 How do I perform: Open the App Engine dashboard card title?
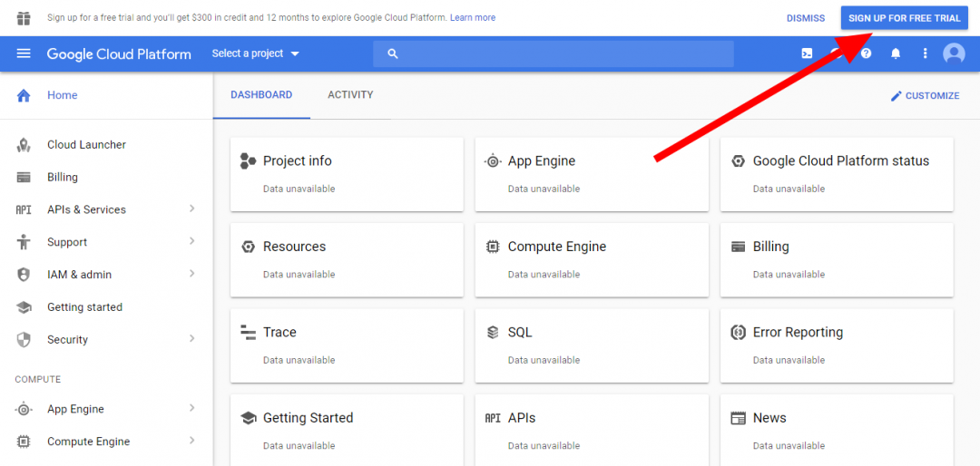[541, 161]
